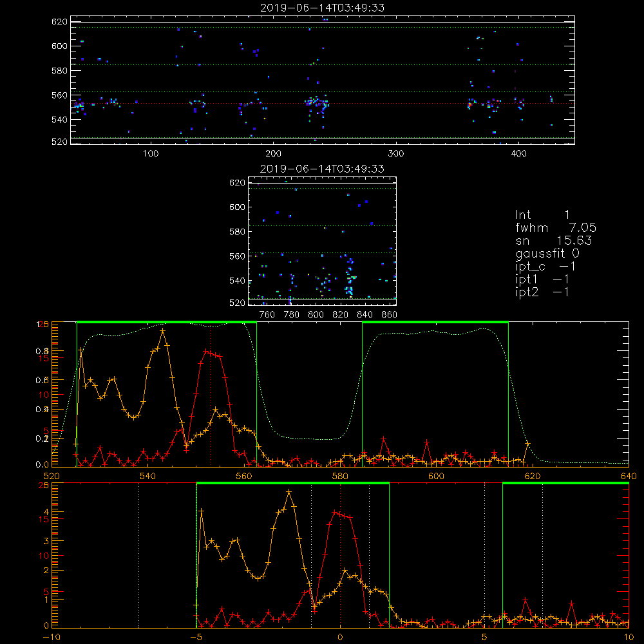The image size is (644, 644).
Task: Click the highest orange peak in the spectrum plot
Action: tap(163, 330)
